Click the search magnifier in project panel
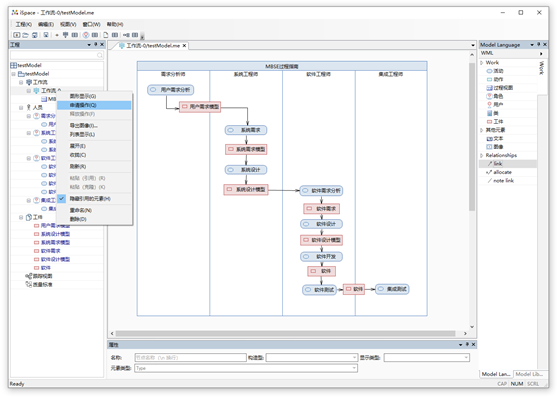Image resolution: width=557 pixels, height=398 pixels. point(100,55)
